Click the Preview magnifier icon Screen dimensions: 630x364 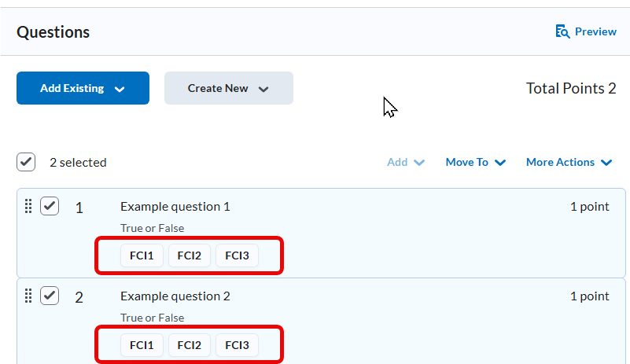tap(562, 31)
